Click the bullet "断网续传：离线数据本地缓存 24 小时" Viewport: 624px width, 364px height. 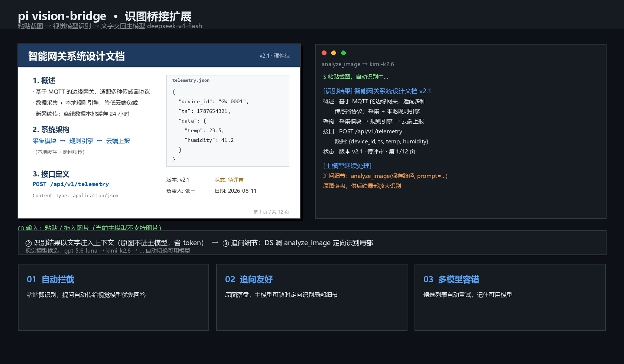pos(81,114)
